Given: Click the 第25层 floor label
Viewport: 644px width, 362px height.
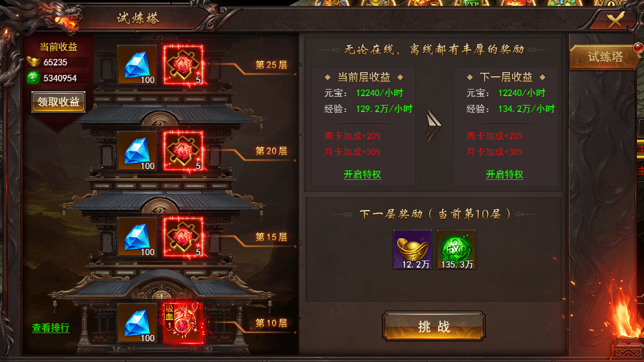Looking at the screenshot, I should click(271, 65).
